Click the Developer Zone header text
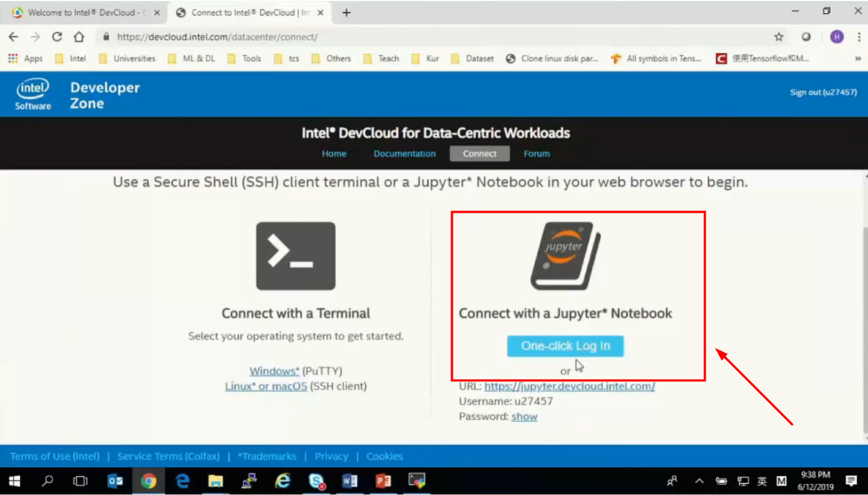This screenshot has width=868, height=495. click(x=105, y=95)
